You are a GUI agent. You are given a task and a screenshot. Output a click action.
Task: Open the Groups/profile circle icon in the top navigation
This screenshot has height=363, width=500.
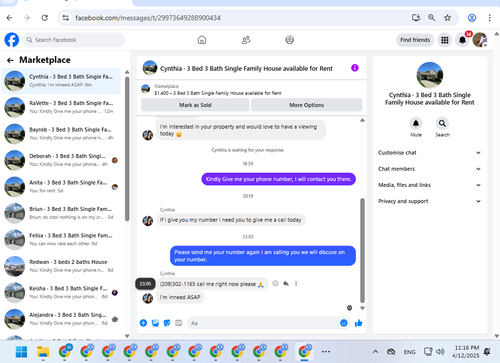coord(290,40)
